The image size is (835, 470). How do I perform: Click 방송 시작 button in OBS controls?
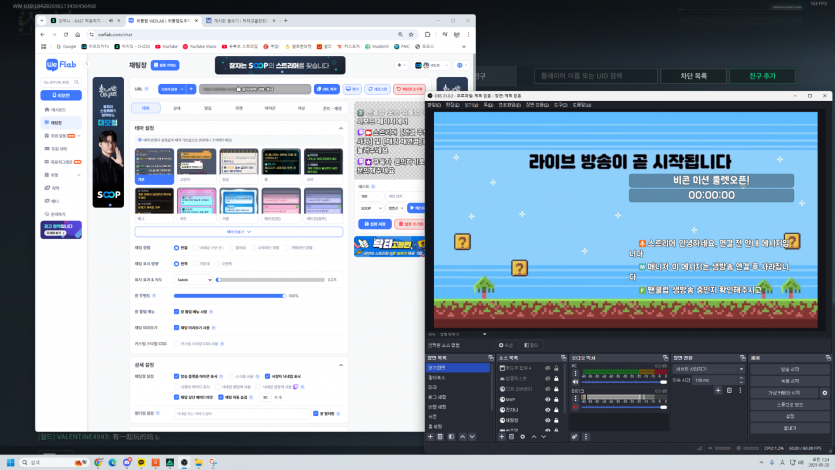click(x=790, y=369)
